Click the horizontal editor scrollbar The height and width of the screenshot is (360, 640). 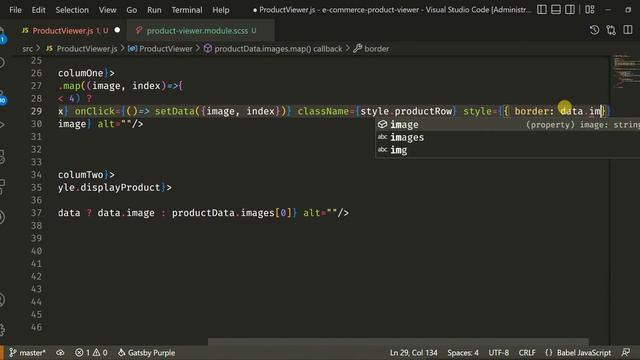pos(398,341)
